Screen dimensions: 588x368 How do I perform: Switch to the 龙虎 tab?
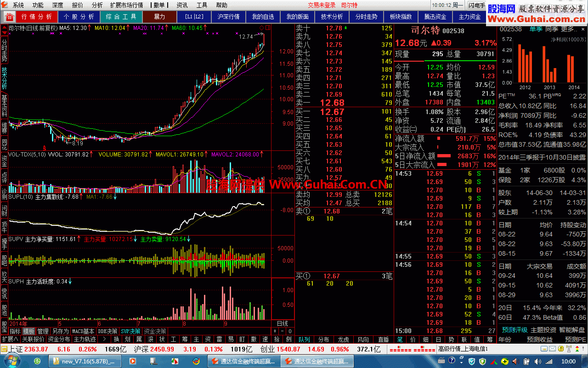point(343,339)
